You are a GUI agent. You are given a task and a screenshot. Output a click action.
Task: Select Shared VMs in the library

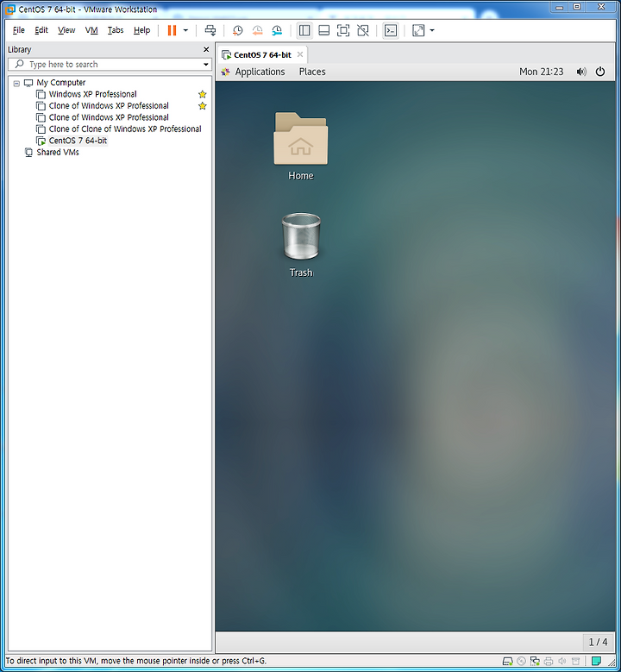coord(58,152)
